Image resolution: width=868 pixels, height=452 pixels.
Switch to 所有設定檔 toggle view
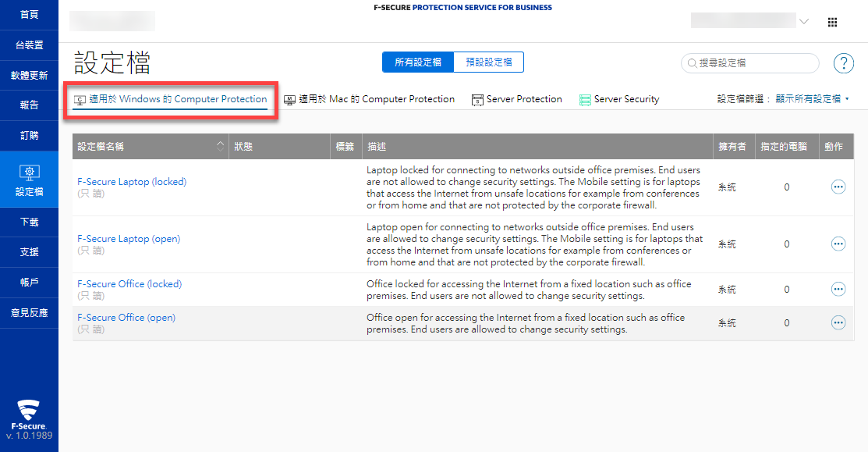[418, 62]
